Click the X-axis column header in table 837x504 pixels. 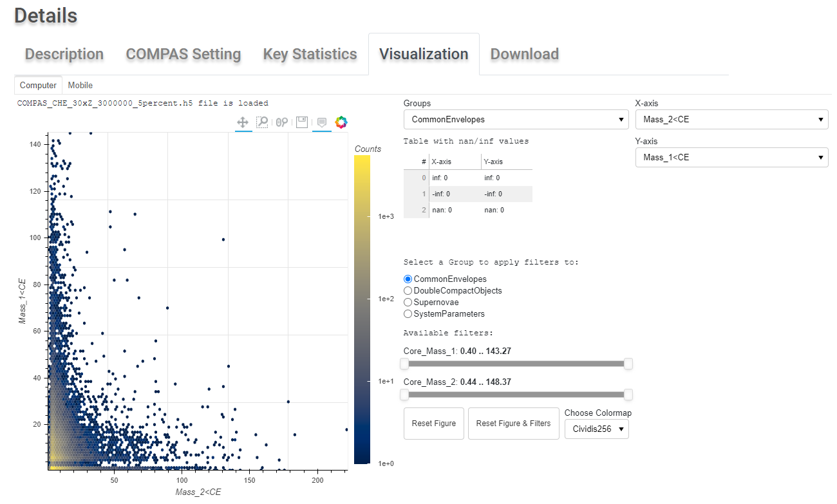pos(455,162)
